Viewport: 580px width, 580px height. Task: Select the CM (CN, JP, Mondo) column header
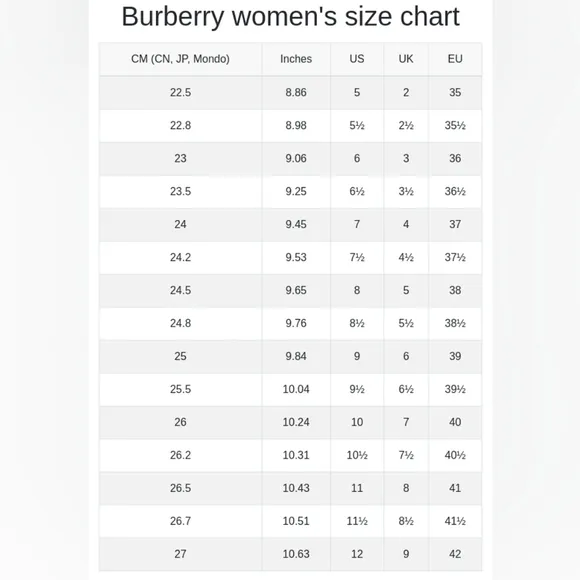point(181,59)
